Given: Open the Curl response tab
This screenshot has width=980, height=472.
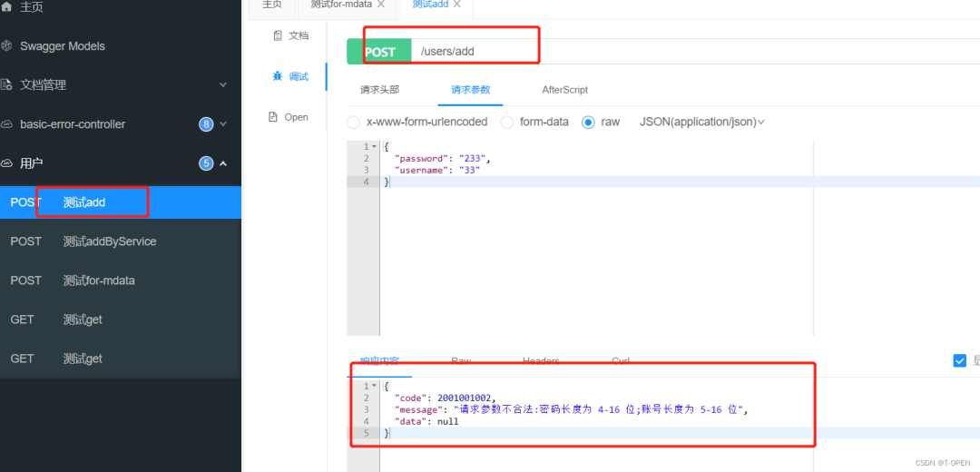Looking at the screenshot, I should click(x=621, y=361).
